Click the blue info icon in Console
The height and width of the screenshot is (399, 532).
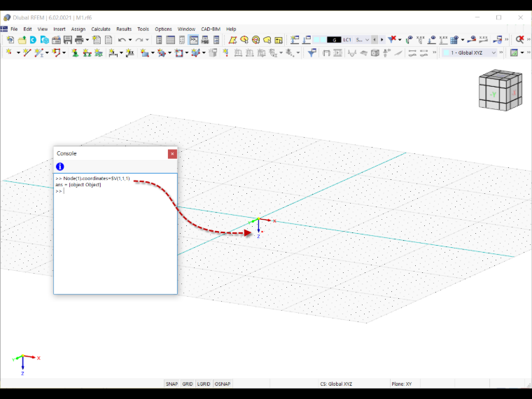[60, 167]
